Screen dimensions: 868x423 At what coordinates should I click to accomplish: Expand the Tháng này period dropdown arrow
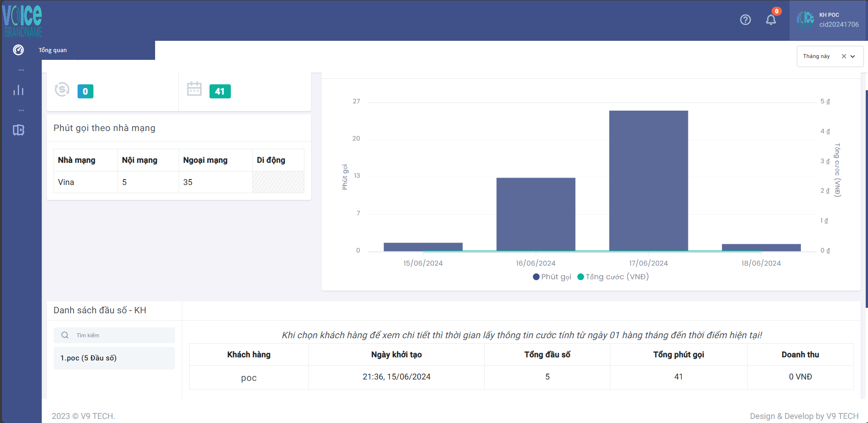point(853,57)
